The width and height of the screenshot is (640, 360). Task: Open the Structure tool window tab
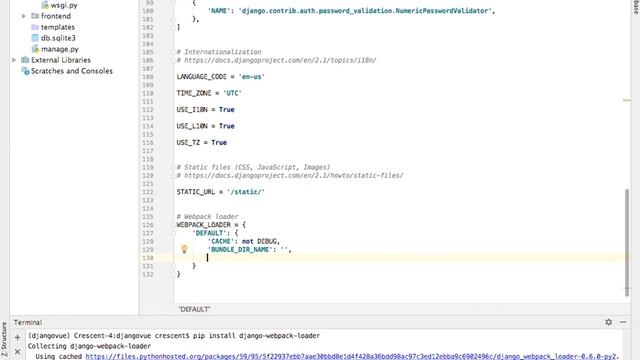click(4, 339)
